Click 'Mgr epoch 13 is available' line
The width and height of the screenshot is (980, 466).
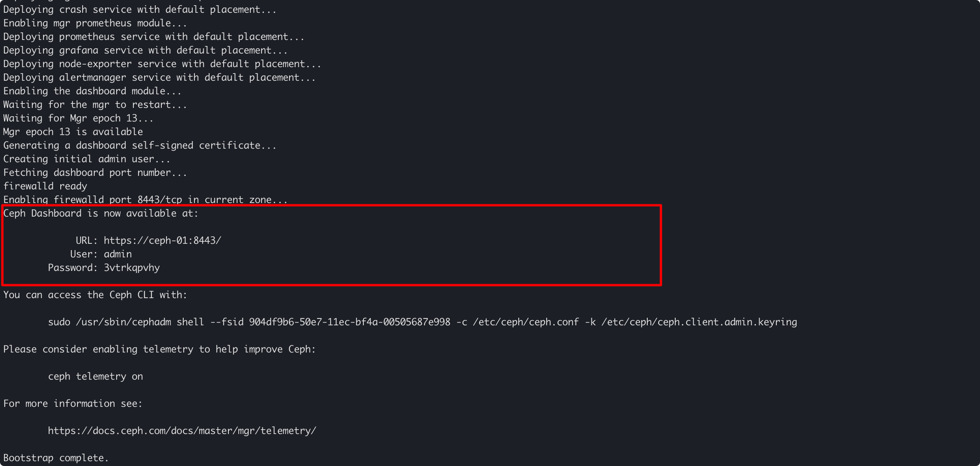(x=73, y=132)
